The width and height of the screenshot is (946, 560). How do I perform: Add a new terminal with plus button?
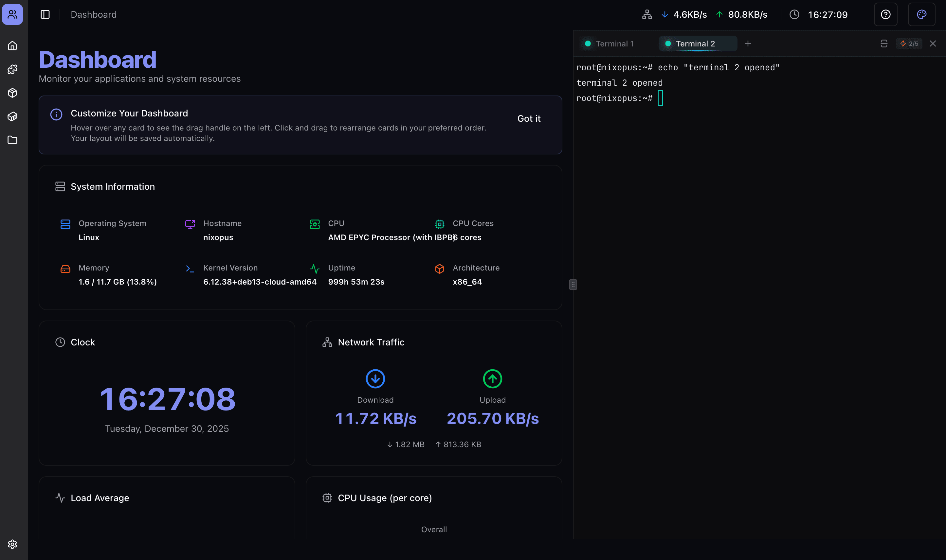click(x=748, y=44)
